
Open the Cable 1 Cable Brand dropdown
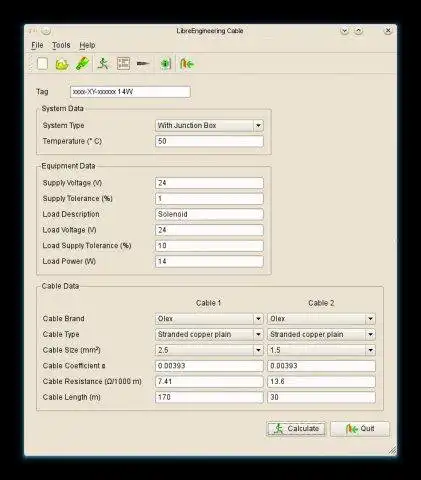coord(209,319)
